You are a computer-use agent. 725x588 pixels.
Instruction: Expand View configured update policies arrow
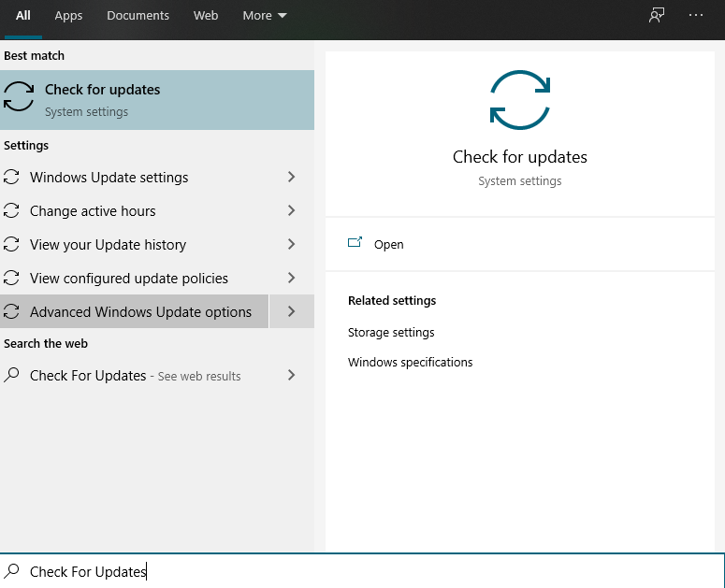(x=291, y=278)
